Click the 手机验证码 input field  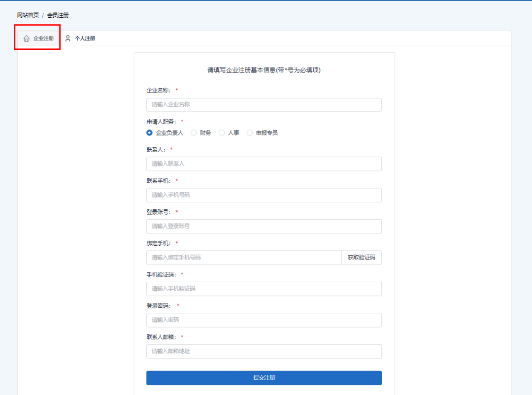coord(264,289)
